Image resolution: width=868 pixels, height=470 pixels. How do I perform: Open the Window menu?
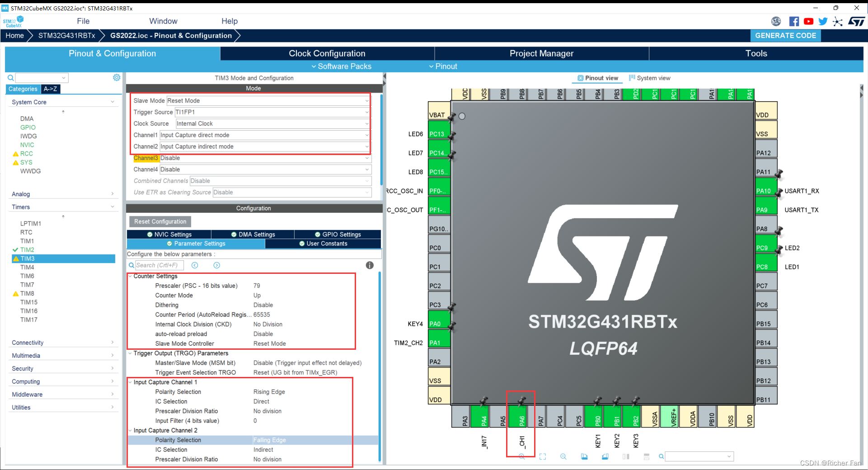pos(163,21)
